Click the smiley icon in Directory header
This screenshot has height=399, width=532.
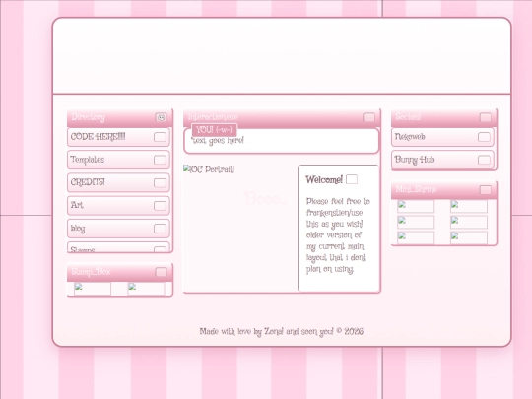click(x=162, y=117)
